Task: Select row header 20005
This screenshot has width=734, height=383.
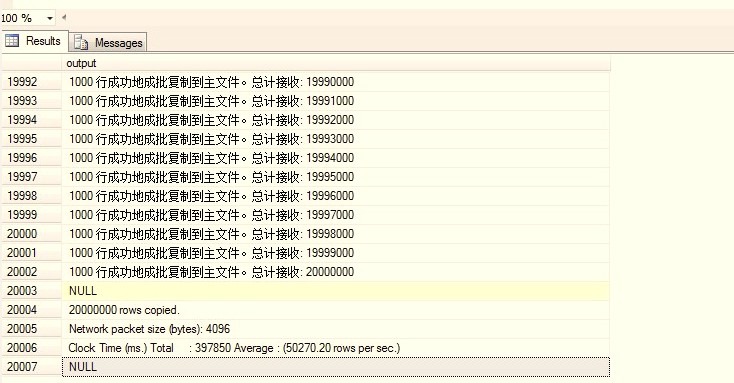Action: (x=31, y=329)
